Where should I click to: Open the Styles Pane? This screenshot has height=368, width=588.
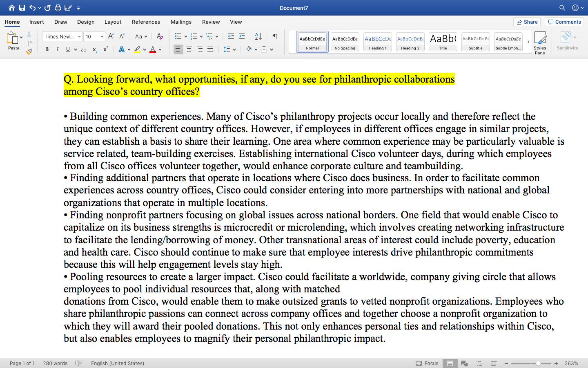point(540,41)
